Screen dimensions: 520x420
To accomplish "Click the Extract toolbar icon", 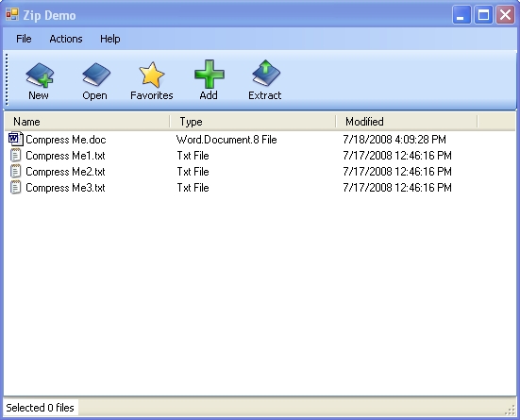I will point(266,74).
